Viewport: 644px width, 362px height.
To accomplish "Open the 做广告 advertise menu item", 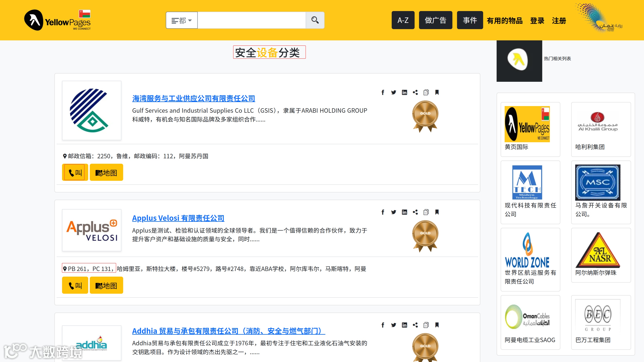I will click(435, 20).
